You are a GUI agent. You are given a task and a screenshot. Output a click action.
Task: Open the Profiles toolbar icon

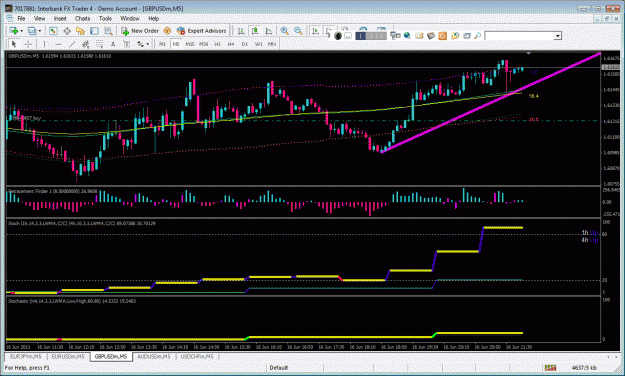32,31
